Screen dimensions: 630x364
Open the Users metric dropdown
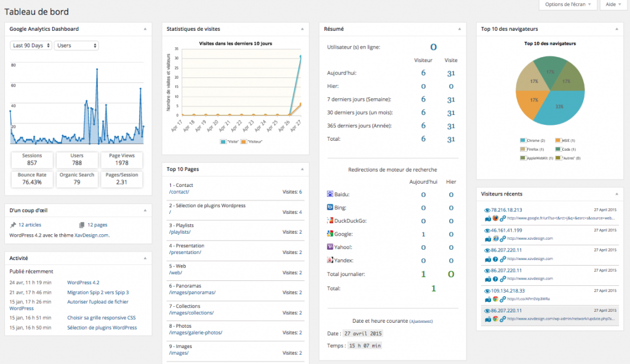[76, 45]
